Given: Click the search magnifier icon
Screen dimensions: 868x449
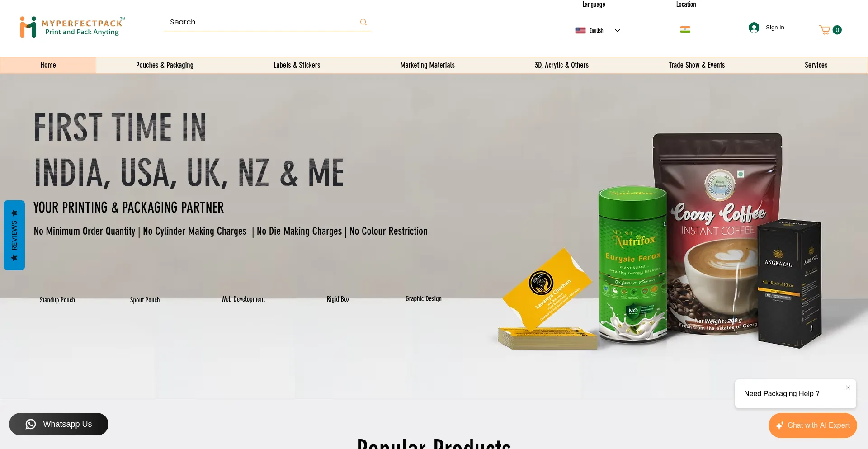Looking at the screenshot, I should click(363, 22).
